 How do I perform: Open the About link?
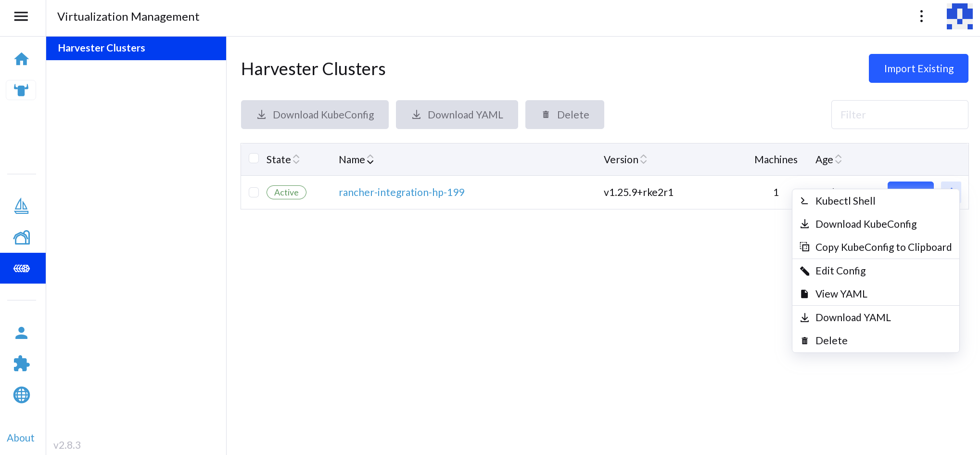(21, 438)
